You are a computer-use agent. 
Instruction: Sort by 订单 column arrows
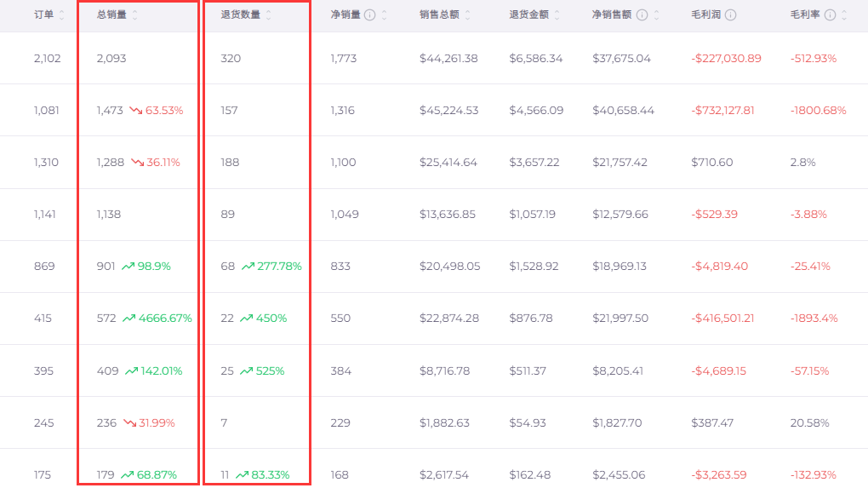coord(61,15)
